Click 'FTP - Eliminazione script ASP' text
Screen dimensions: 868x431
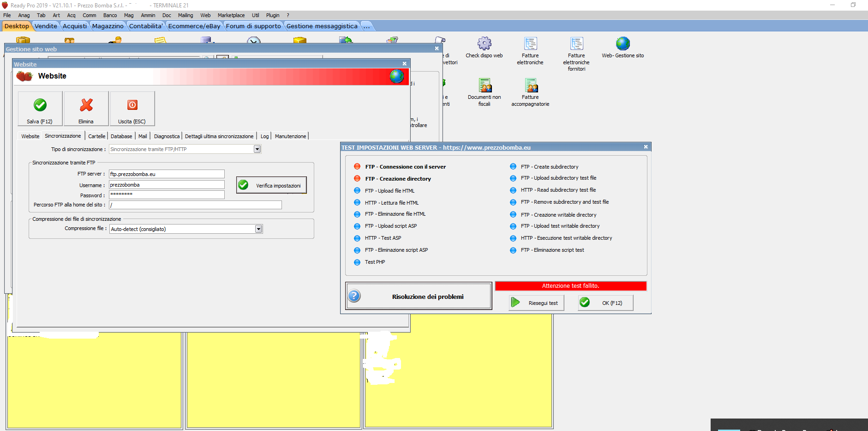396,250
